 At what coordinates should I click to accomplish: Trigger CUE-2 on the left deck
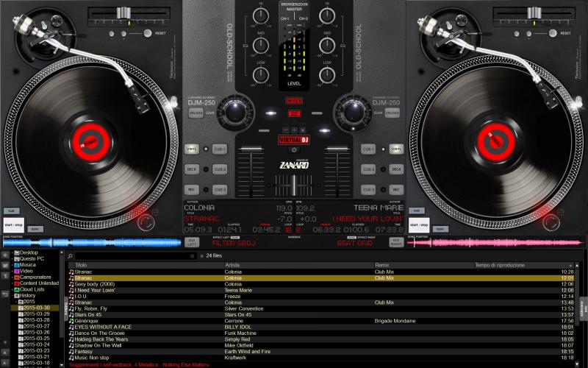[x=220, y=169]
